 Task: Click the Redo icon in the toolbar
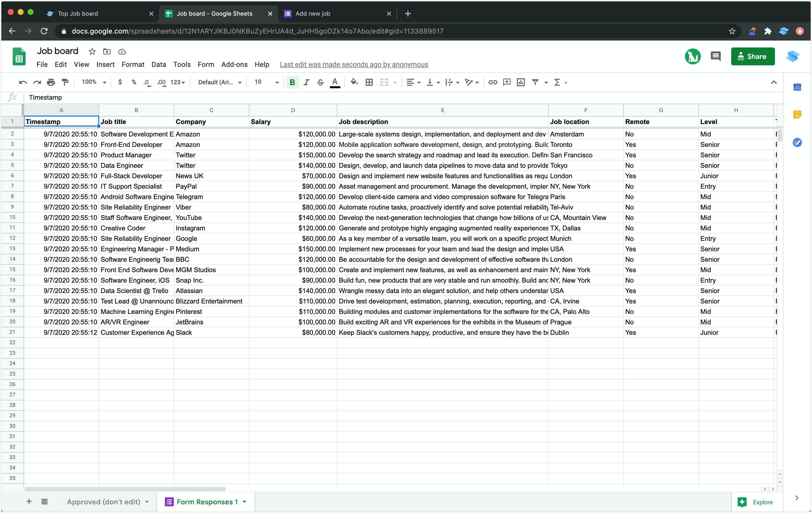(x=37, y=82)
